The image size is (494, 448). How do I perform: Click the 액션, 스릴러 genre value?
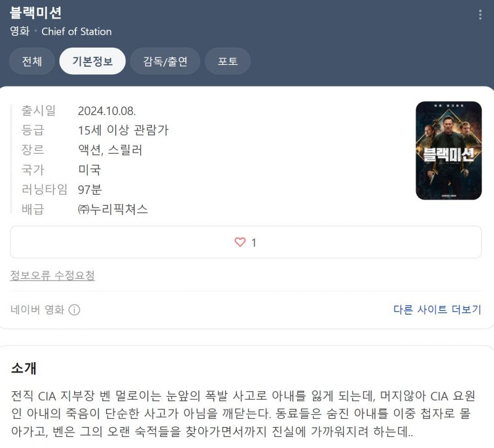[111, 150]
